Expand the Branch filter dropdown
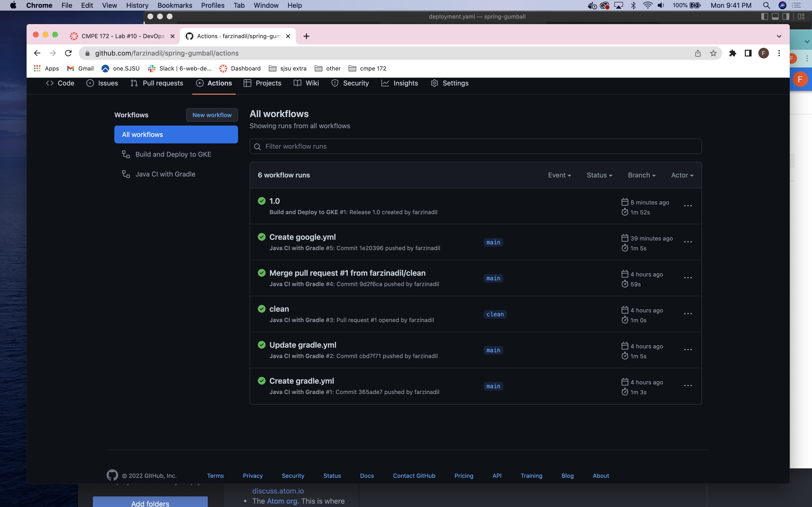812x507 pixels. coord(641,175)
